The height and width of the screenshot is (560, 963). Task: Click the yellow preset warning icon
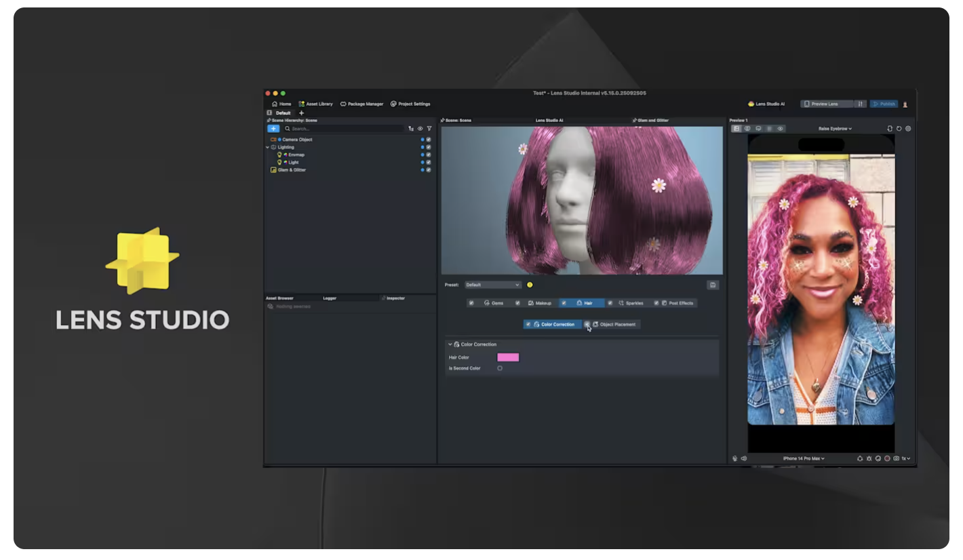[x=530, y=285]
